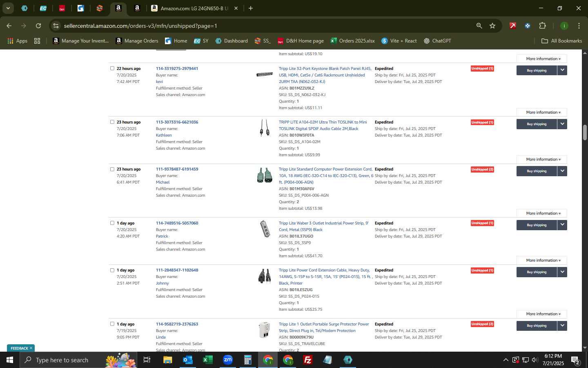Click Buy shipping for Johnny's order
Screen dimensions: 588x368
[537, 272]
